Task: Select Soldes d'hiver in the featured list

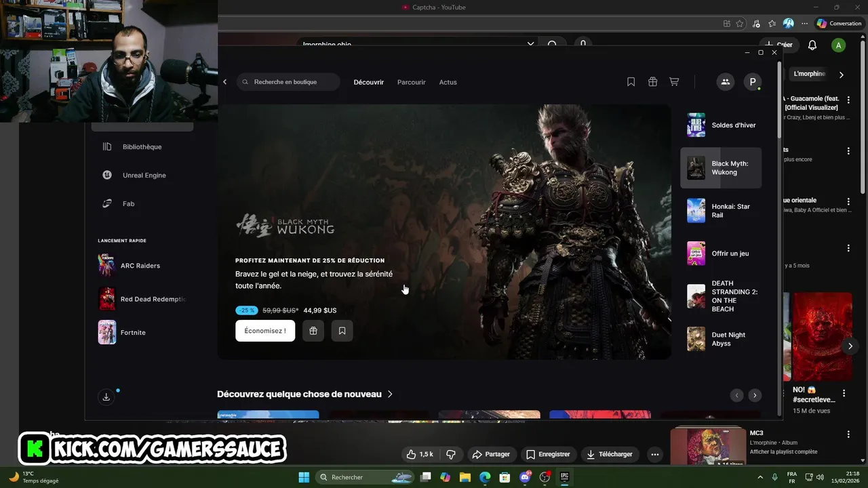Action: tap(721, 125)
